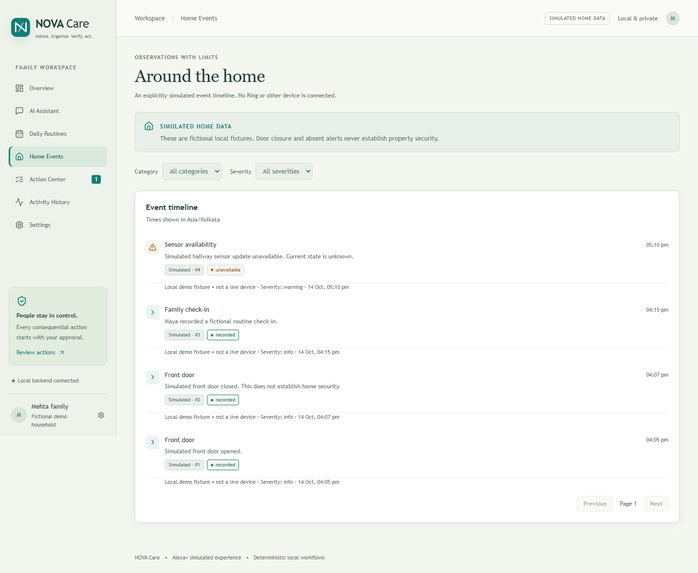
Task: Click the 05:10 pm timestamp
Action: [657, 245]
